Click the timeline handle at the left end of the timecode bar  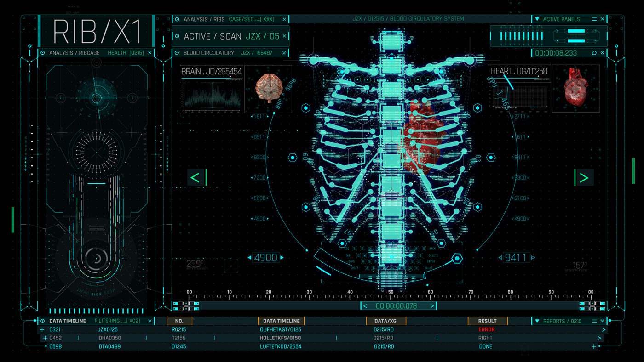click(185, 306)
